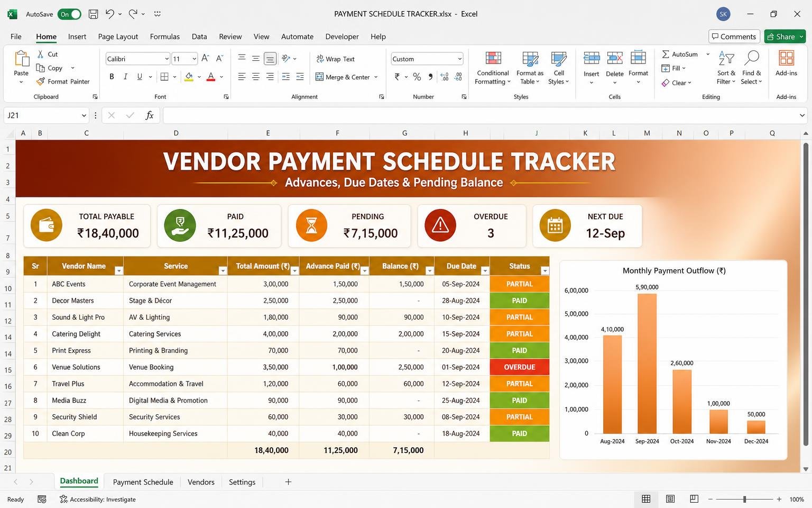
Task: Click the Fill Color paint bucket
Action: pos(189,77)
